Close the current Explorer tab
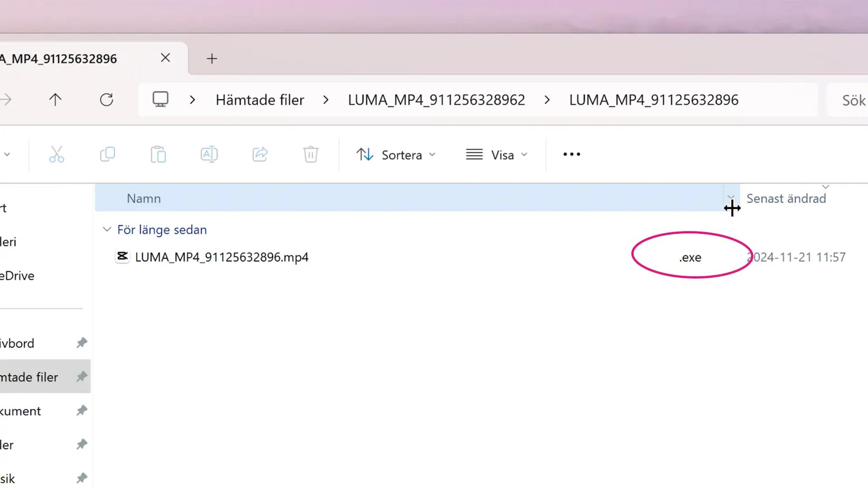The height and width of the screenshot is (488, 868). [x=165, y=58]
